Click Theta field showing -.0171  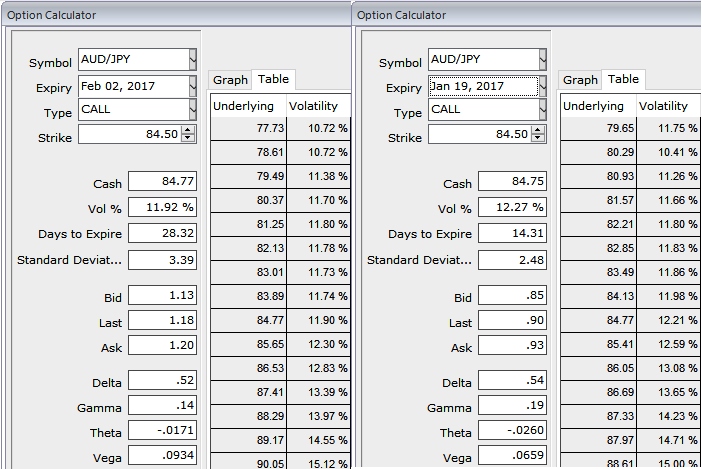click(x=163, y=431)
